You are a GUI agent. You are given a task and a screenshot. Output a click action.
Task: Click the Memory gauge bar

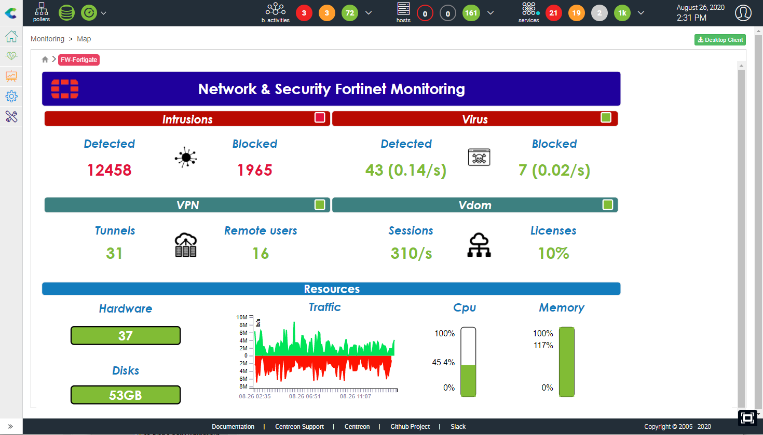(x=567, y=362)
